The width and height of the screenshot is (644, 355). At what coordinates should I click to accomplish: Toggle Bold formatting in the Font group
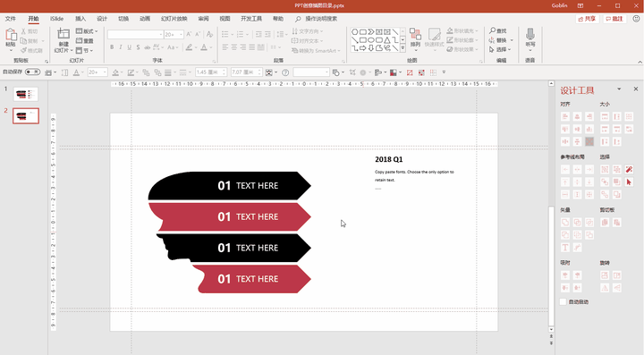(112, 47)
